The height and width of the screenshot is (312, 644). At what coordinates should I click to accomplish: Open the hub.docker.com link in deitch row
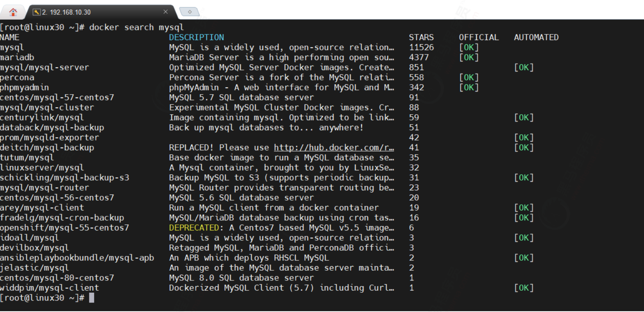click(334, 147)
